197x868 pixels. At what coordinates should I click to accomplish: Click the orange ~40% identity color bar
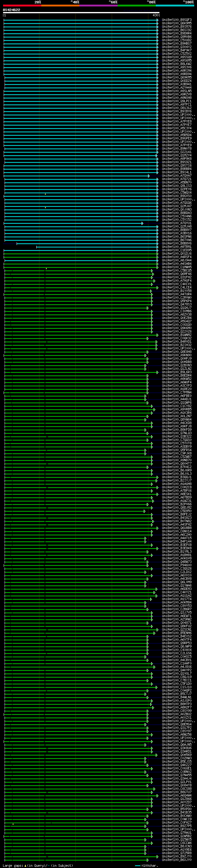click(60, 6)
